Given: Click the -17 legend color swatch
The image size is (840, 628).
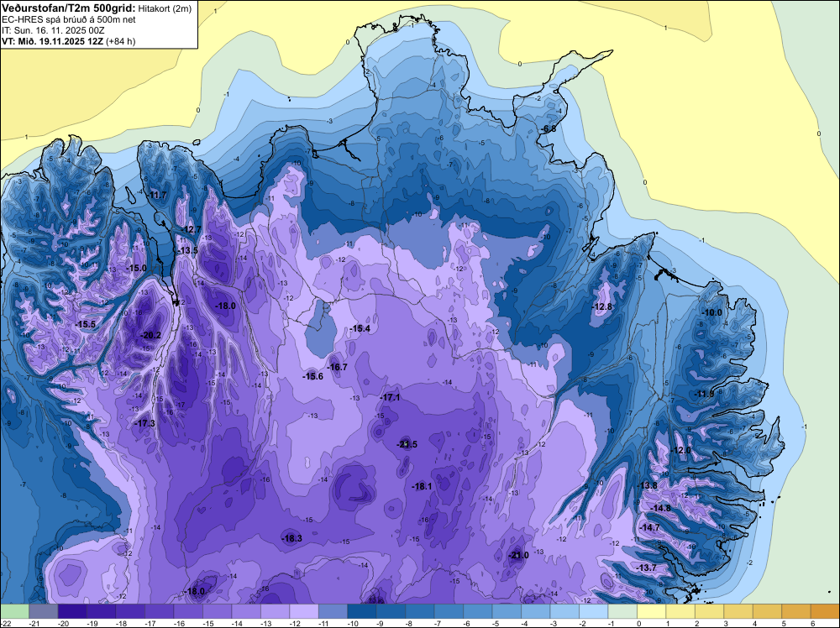Looking at the screenshot, I should pos(159,611).
